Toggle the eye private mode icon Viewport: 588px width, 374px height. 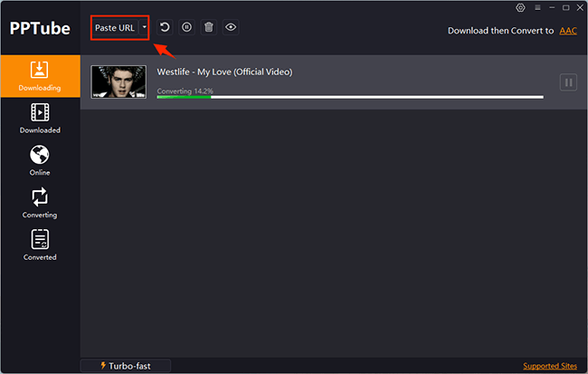click(231, 27)
